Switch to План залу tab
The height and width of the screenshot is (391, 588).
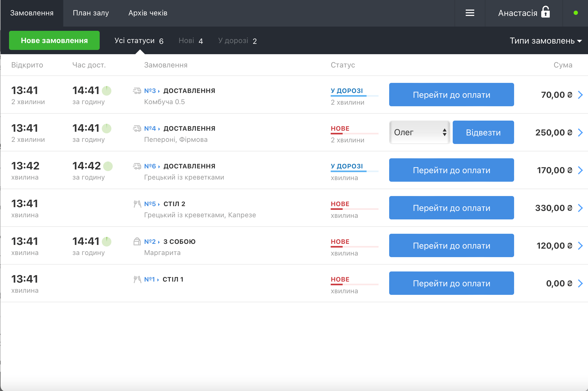[x=91, y=13]
